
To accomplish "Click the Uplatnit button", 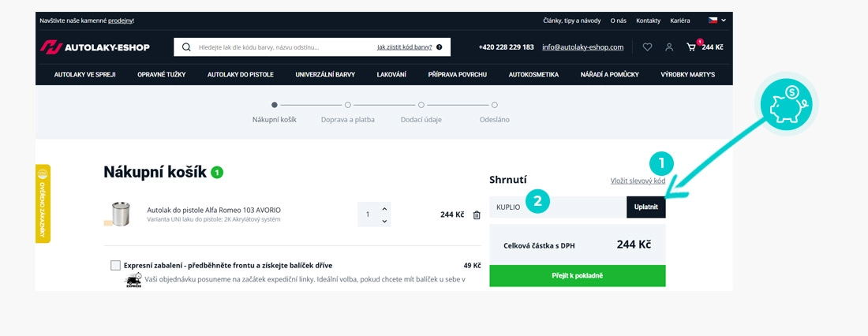I will click(x=646, y=207).
